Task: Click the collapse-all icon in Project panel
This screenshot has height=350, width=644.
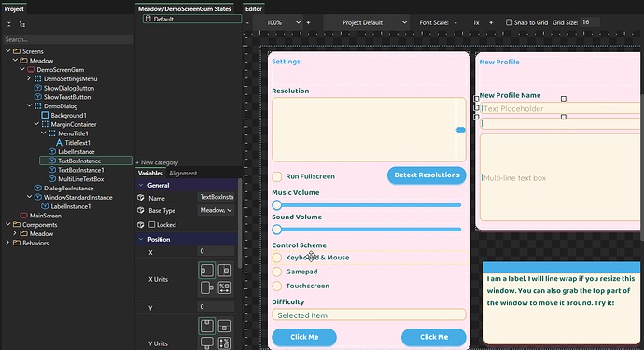Action: click(9, 24)
